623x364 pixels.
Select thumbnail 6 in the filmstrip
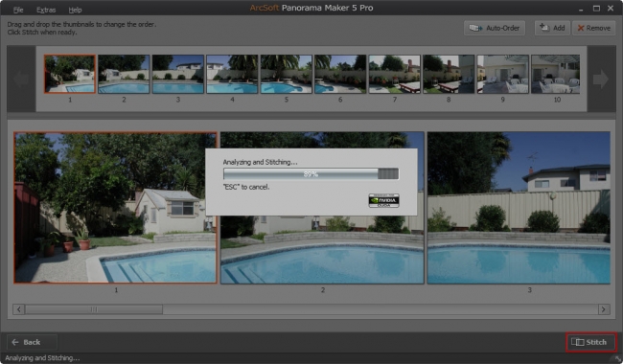click(340, 74)
